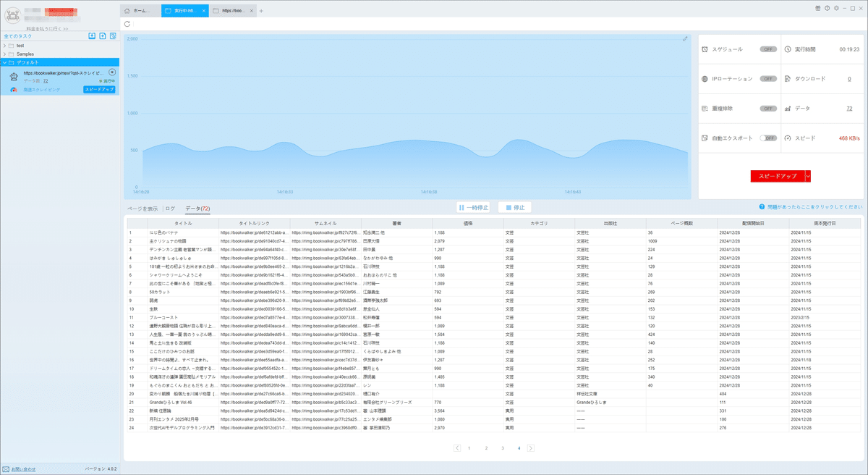
Task: Open data count 72 link in panel
Action: pyautogui.click(x=849, y=109)
